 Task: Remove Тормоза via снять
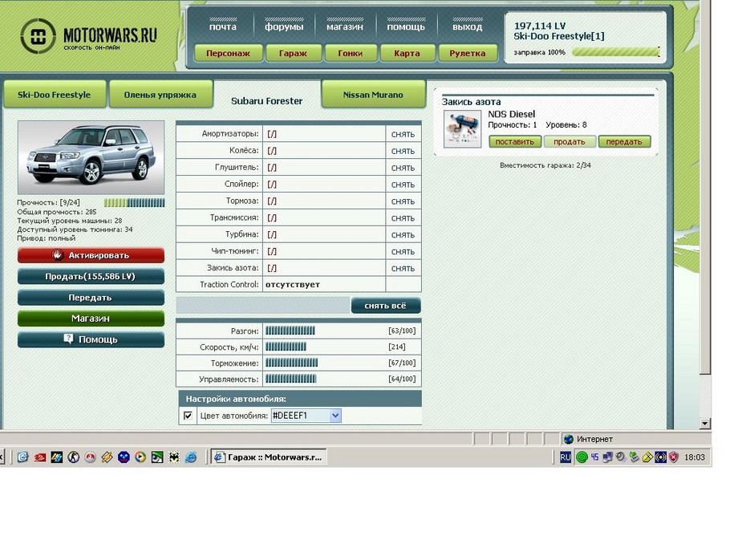403,201
